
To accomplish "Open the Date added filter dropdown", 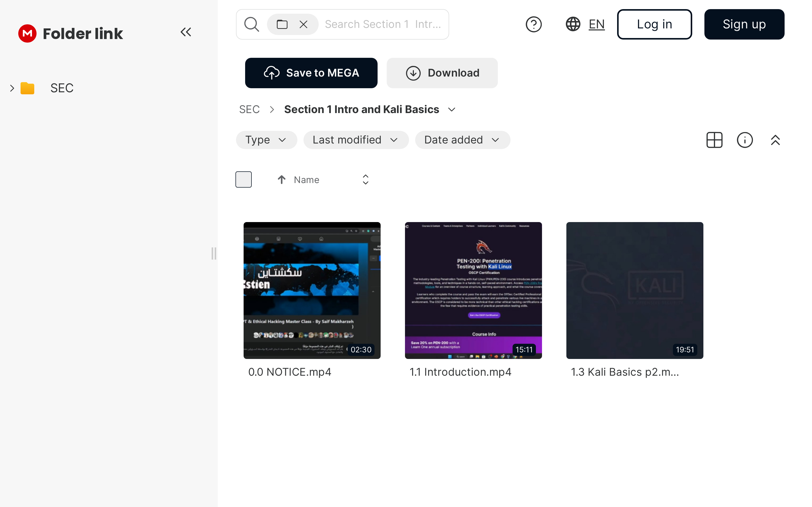I will (462, 140).
